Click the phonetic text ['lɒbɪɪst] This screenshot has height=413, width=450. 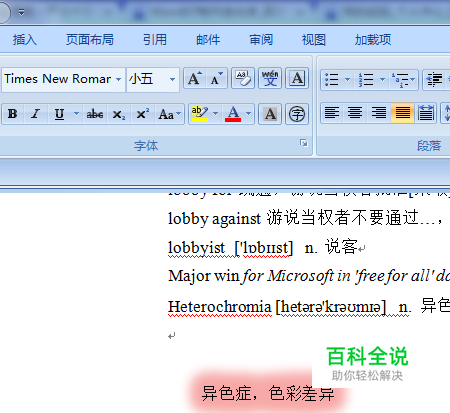click(x=264, y=248)
